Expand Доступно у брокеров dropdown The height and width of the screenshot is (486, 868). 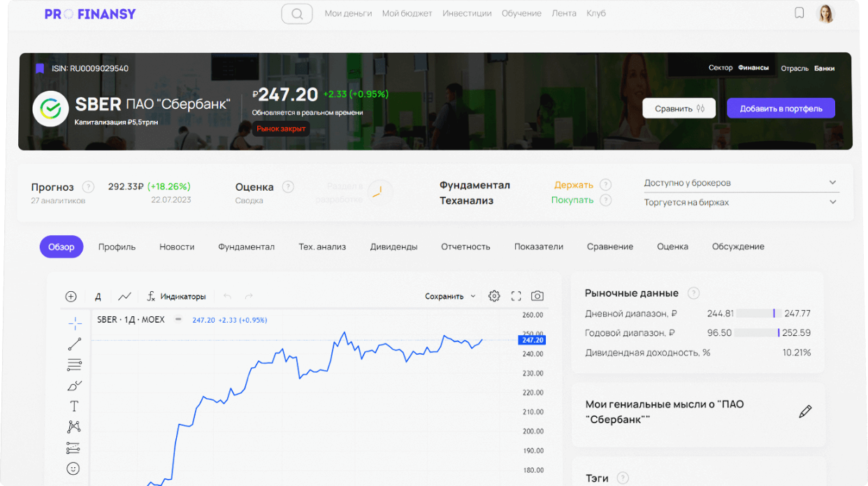pyautogui.click(x=742, y=183)
